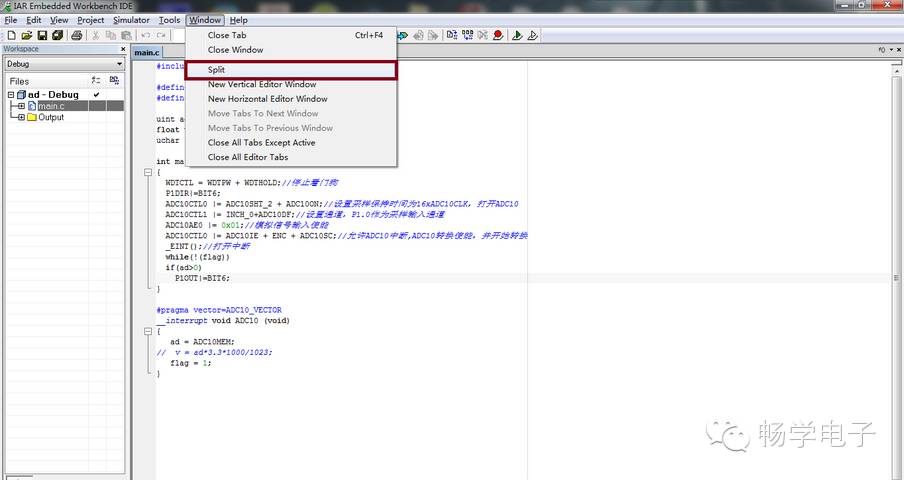Select main.c in the workspace tree
Viewport: 904px width, 480px height.
(x=51, y=106)
